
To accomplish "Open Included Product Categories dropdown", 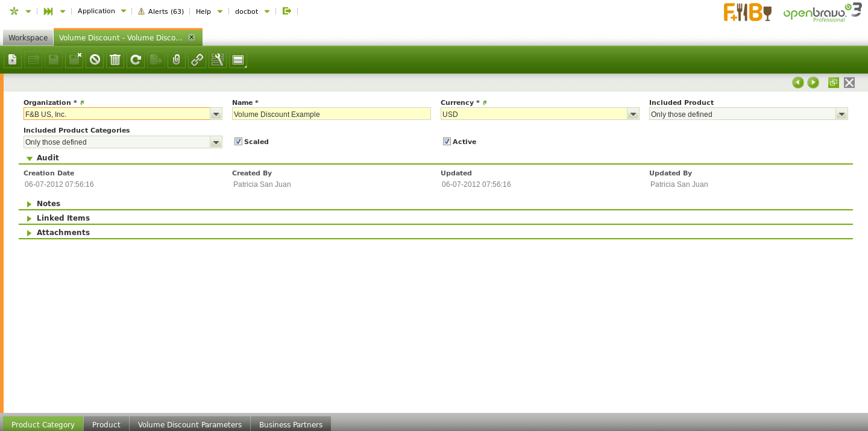I will [x=216, y=142].
